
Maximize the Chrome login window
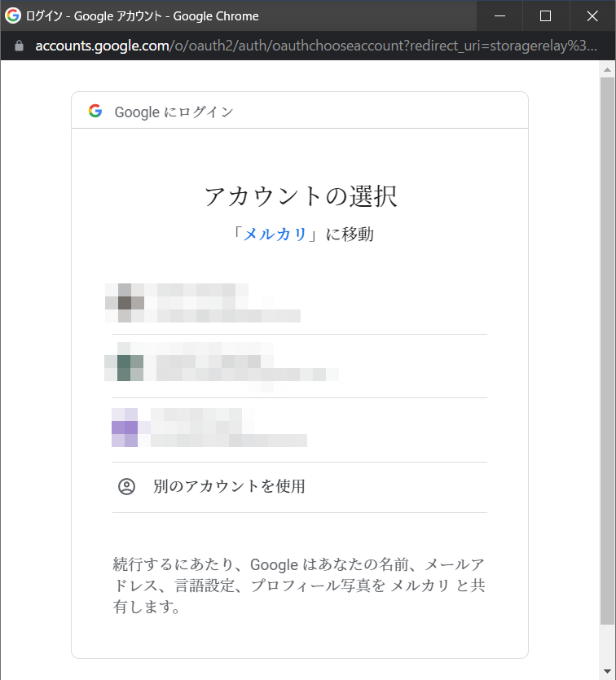pos(546,16)
